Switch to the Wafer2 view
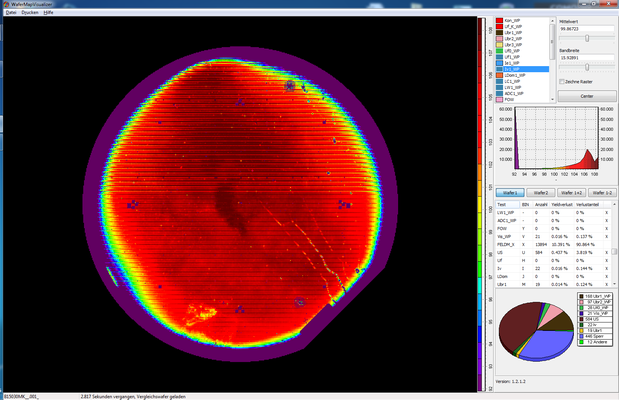This screenshot has width=619, height=400. [541, 192]
